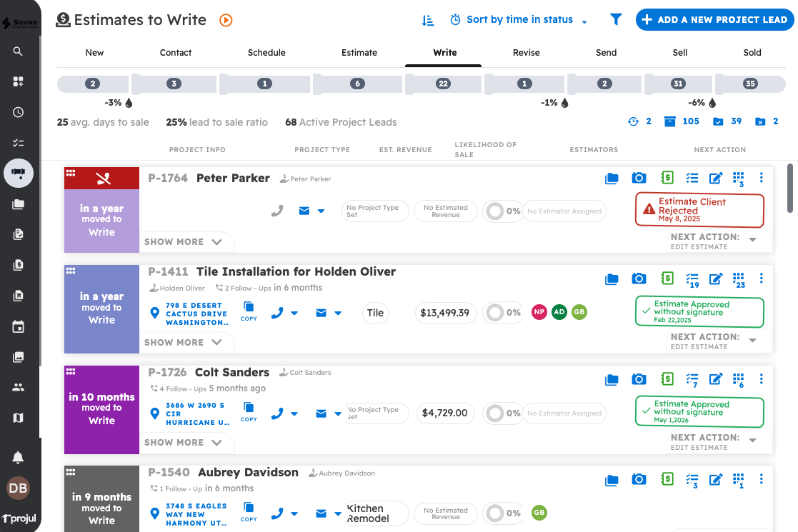798x532 pixels.
Task: Expand Show More for Peter Parker
Action: pos(184,242)
